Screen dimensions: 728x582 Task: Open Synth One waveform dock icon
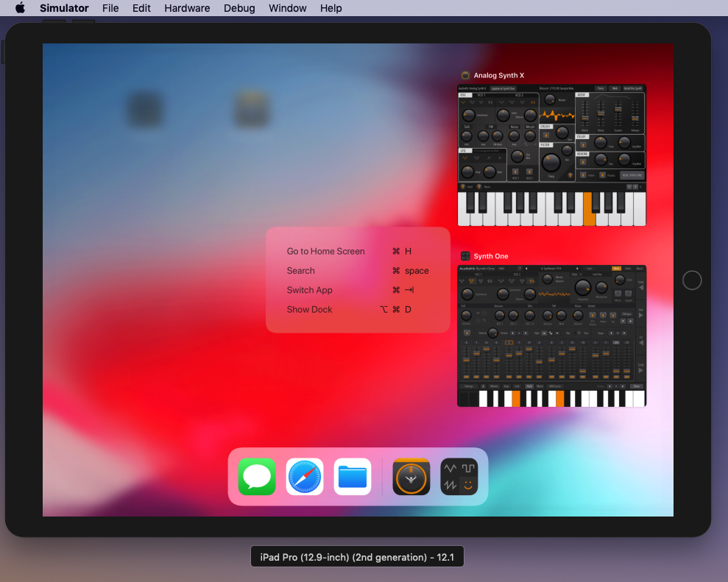click(459, 477)
